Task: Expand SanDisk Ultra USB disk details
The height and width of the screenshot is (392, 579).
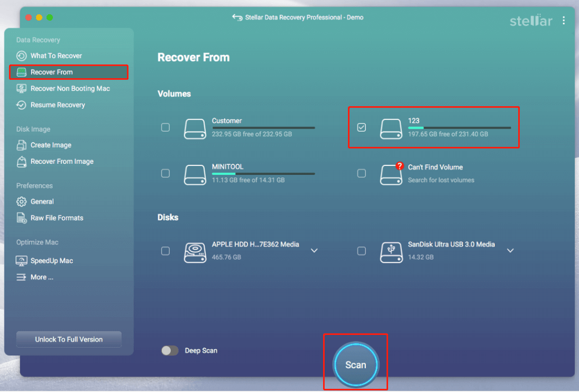Action: (510, 251)
